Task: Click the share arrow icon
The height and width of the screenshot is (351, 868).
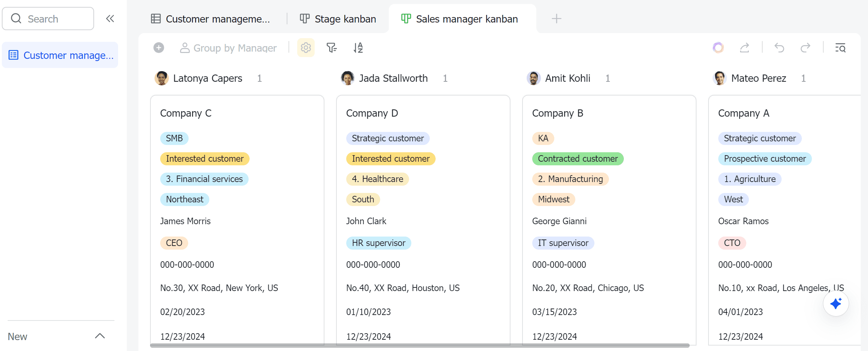Action: pyautogui.click(x=744, y=48)
